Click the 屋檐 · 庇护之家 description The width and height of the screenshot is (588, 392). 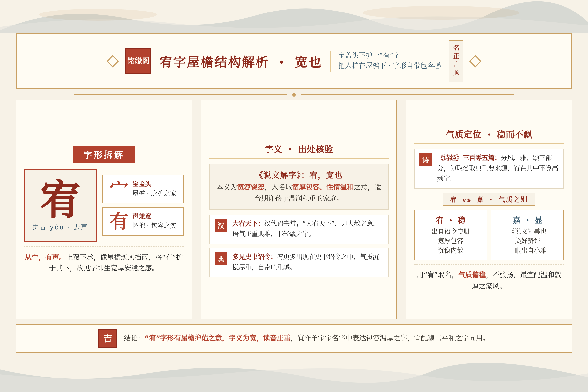[154, 193]
